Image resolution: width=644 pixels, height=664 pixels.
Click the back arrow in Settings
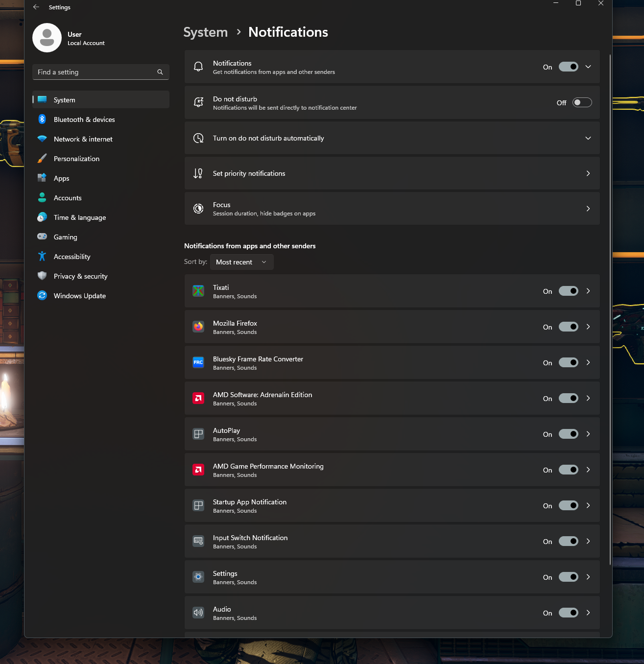coord(36,7)
